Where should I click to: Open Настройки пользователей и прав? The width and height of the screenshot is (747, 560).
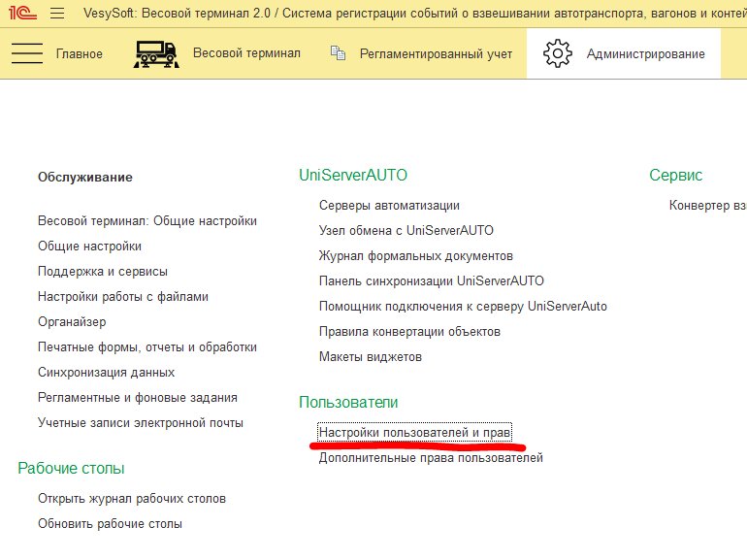[414, 432]
